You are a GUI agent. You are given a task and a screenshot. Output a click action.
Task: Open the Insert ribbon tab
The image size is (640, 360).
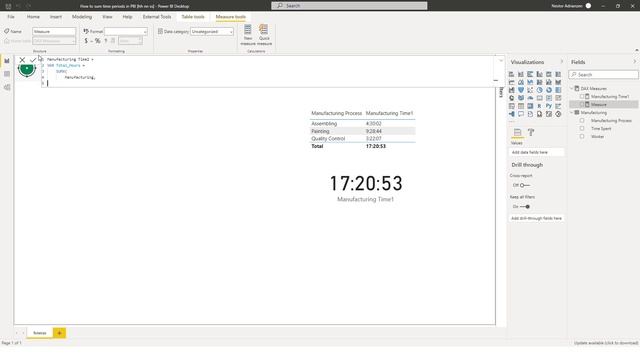pyautogui.click(x=56, y=17)
